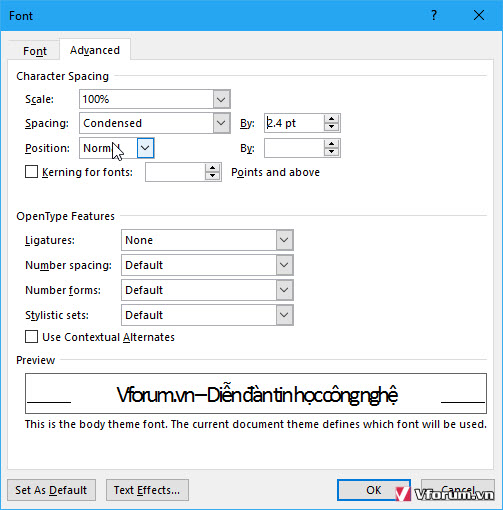Open the Text Effects dialog button

[x=147, y=490]
